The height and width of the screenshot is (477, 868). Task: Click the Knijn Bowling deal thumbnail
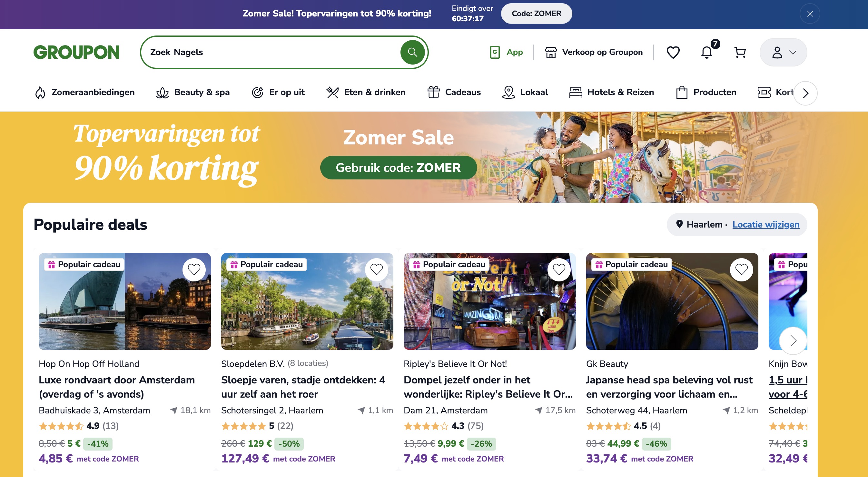coord(788,301)
